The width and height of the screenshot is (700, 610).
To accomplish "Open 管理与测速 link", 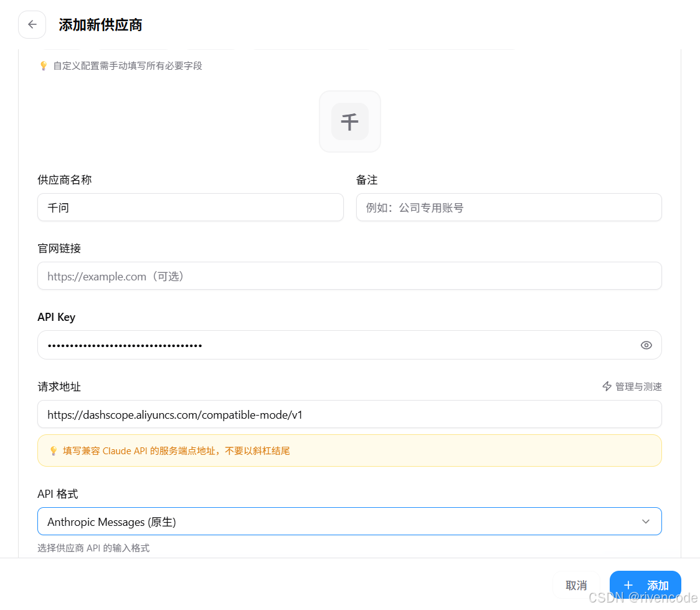I will coord(631,387).
